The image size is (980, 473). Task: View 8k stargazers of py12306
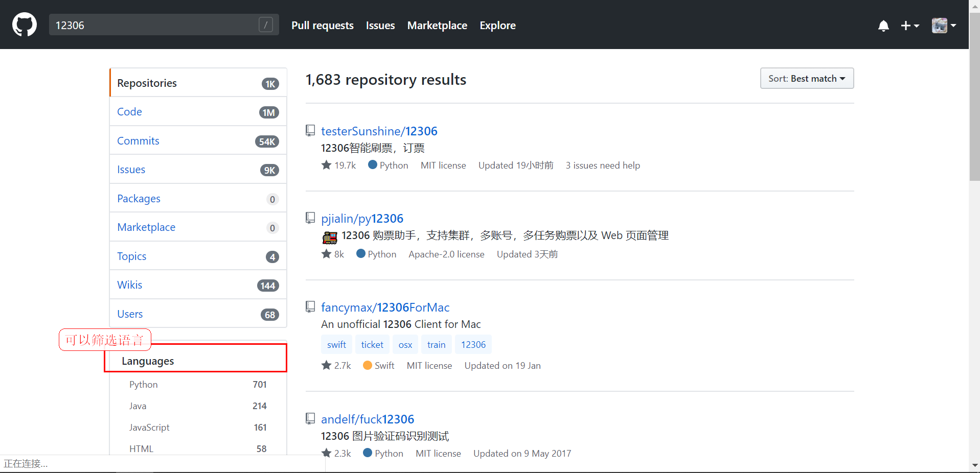[333, 254]
